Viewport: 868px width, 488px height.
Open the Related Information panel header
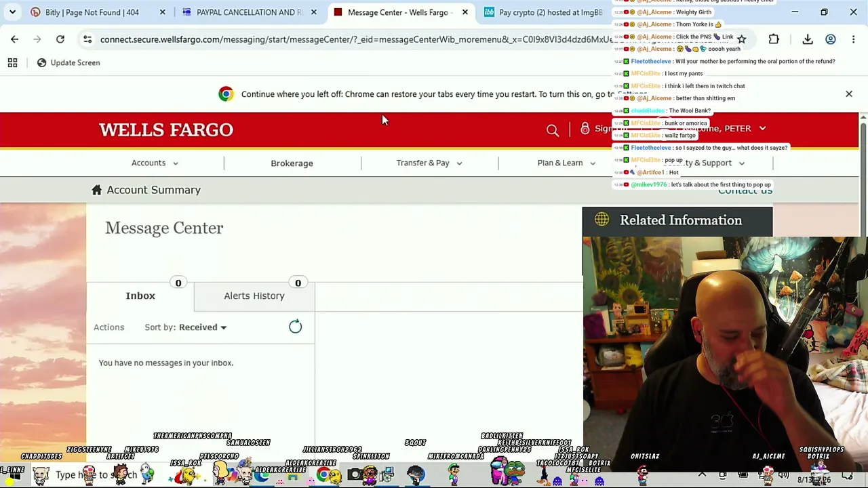(677, 222)
